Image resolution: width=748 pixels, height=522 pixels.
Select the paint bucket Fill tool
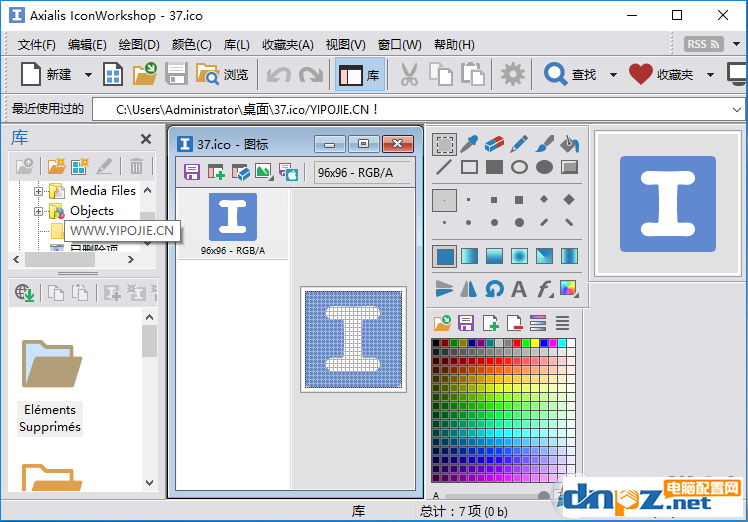(x=569, y=144)
